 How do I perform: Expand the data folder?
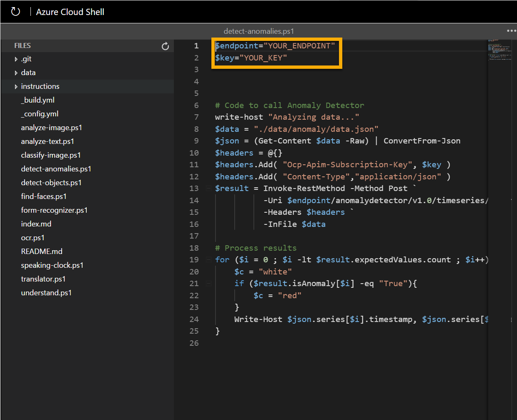coord(16,73)
